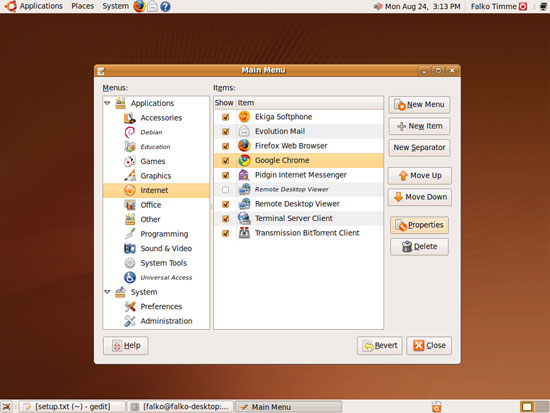This screenshot has width=550, height=413.
Task: Move Google Chrome up
Action: pyautogui.click(x=420, y=175)
